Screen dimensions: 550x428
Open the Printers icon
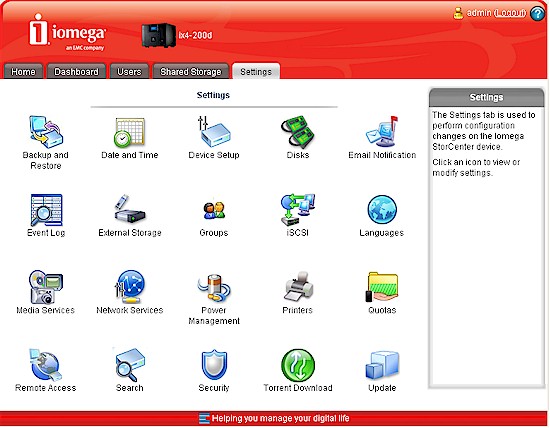coord(298,287)
